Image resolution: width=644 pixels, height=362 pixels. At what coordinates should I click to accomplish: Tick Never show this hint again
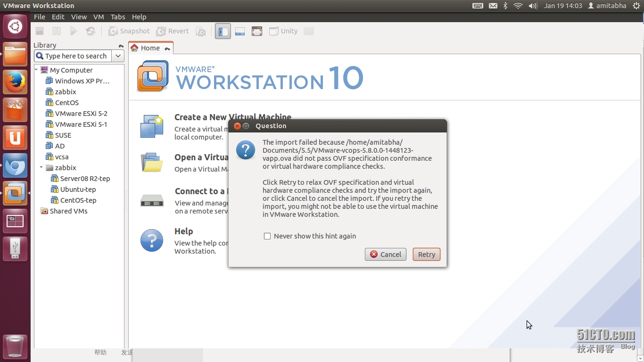pos(267,236)
